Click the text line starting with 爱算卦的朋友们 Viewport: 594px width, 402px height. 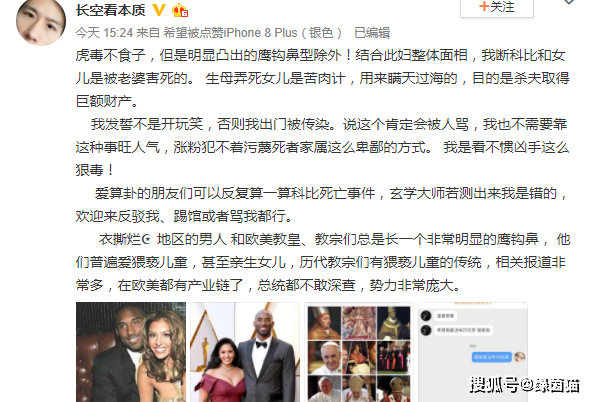(331, 194)
